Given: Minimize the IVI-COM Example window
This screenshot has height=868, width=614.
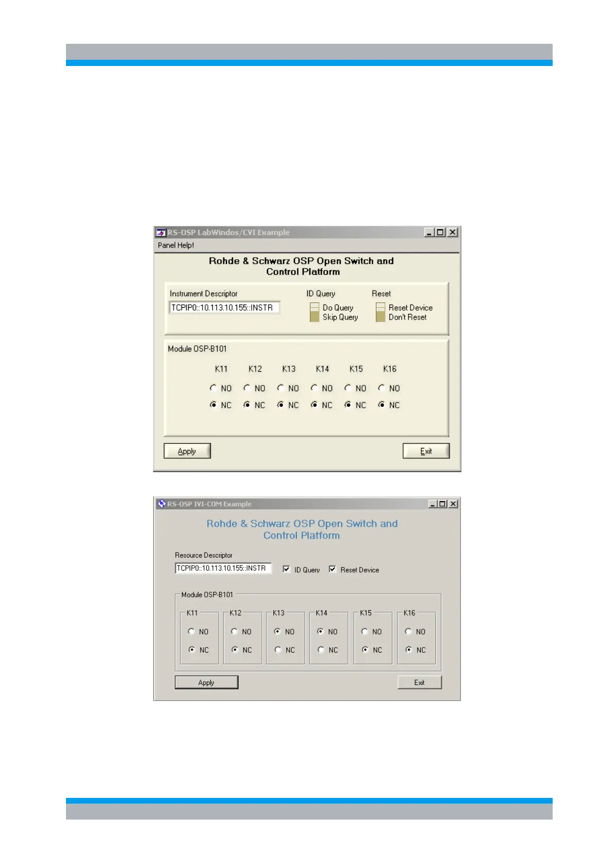Looking at the screenshot, I should tap(433, 504).
